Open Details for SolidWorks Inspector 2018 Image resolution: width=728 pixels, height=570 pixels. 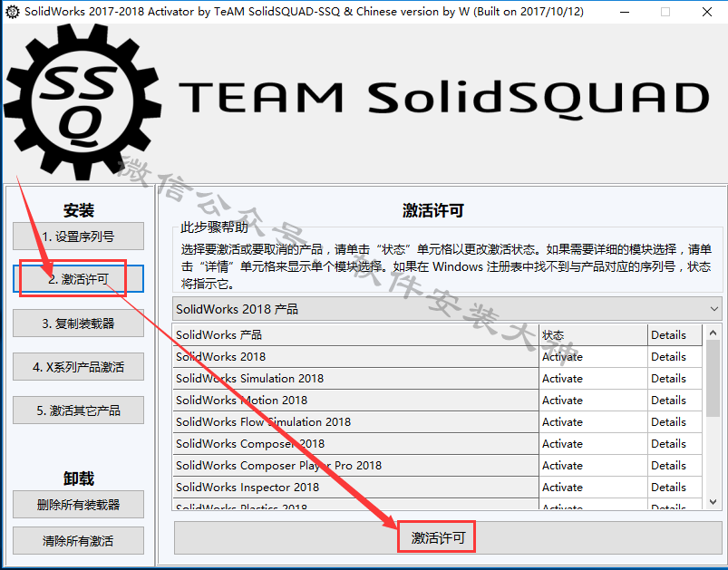[675, 488]
